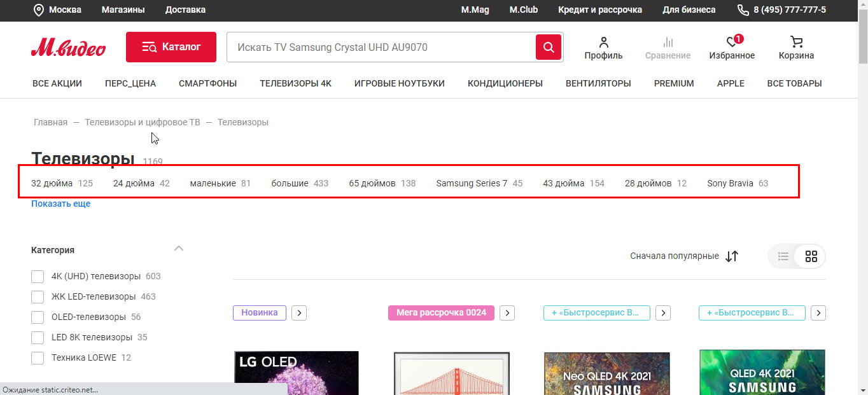Click the Доставка link in top bar
Screen dimensions: 868x395
tap(185, 10)
